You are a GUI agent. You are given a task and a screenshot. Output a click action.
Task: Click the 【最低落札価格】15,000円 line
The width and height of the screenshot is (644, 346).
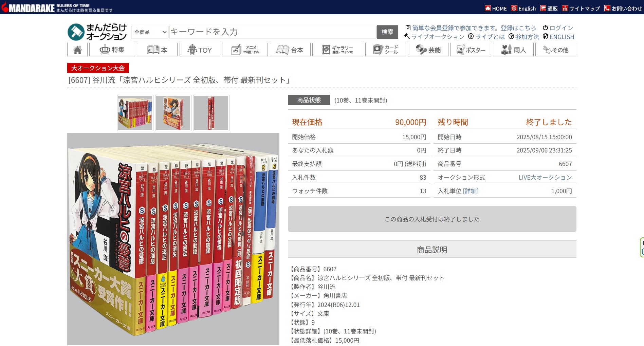[324, 340]
